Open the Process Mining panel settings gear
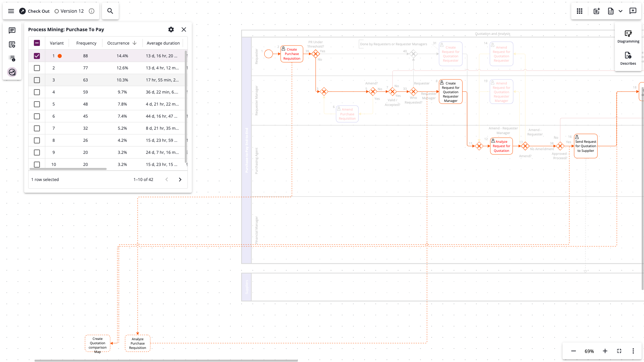 [171, 29]
